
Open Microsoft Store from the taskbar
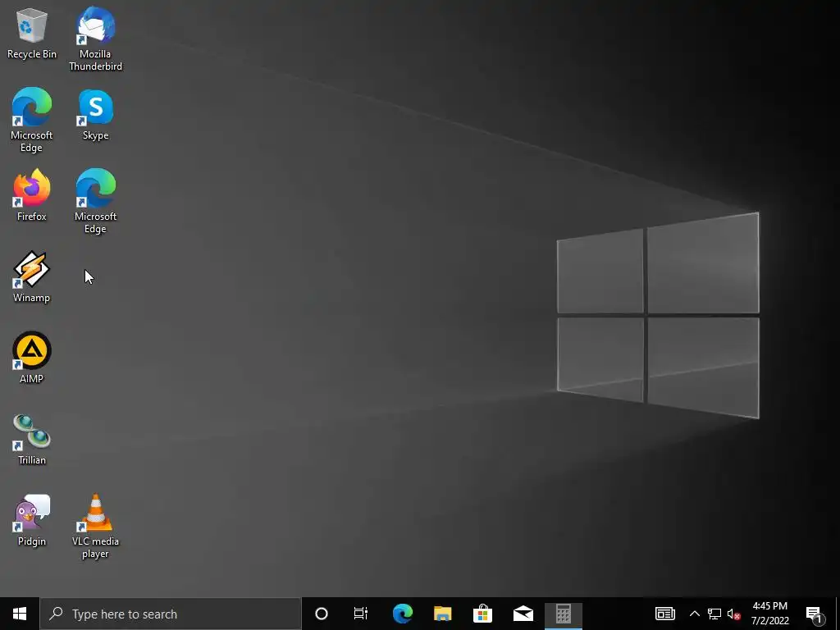click(482, 614)
